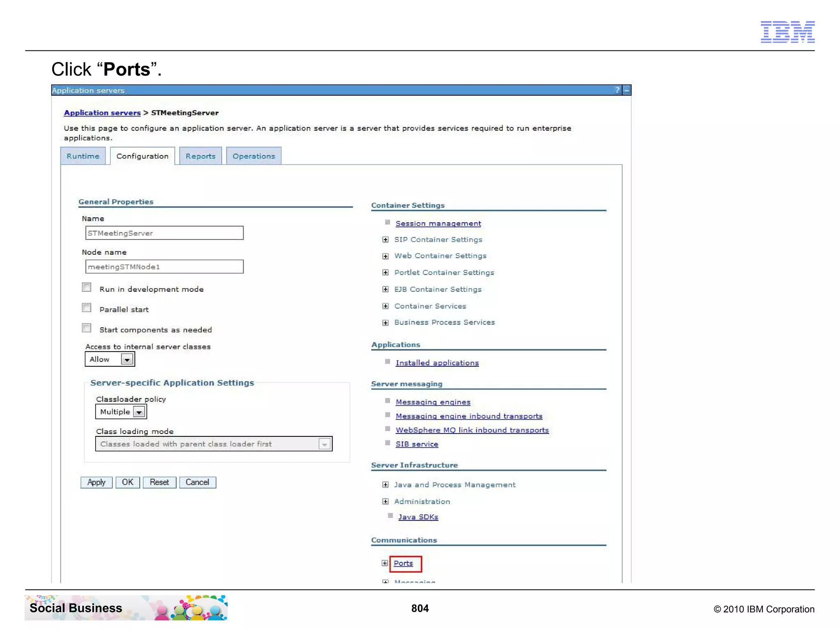This screenshot has height=630, width=840.
Task: Expand Web Container Settings
Action: pyautogui.click(x=386, y=256)
